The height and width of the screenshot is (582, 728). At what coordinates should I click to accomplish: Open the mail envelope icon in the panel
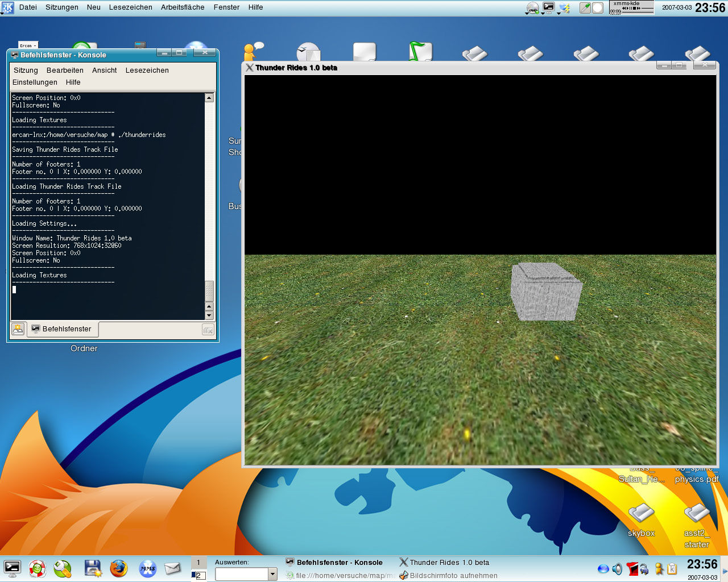coord(172,568)
